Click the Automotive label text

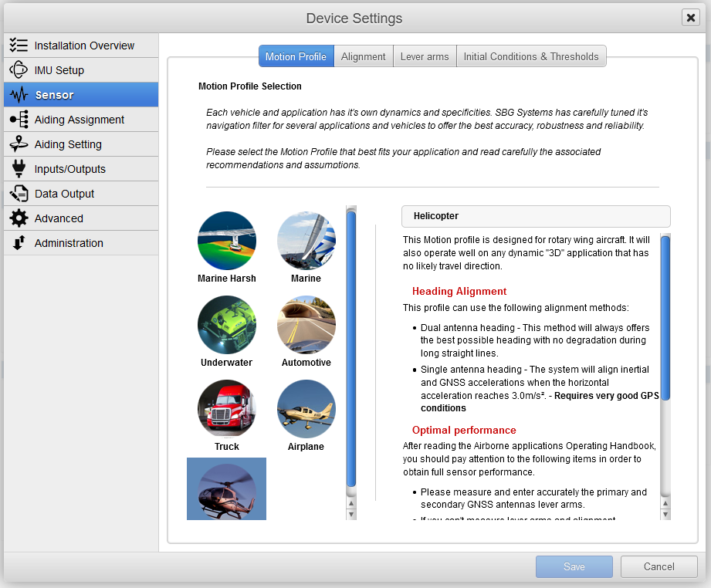(x=306, y=362)
